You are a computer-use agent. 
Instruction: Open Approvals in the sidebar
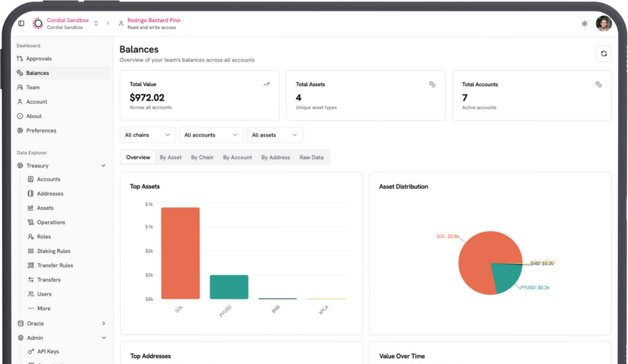pyautogui.click(x=39, y=59)
